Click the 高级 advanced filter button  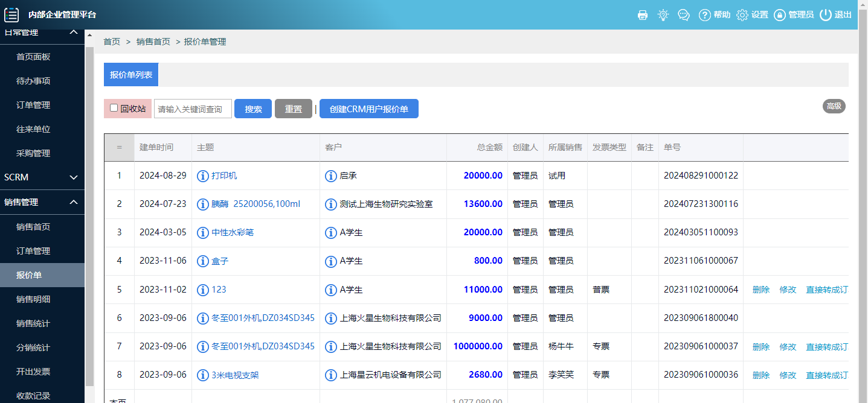834,106
